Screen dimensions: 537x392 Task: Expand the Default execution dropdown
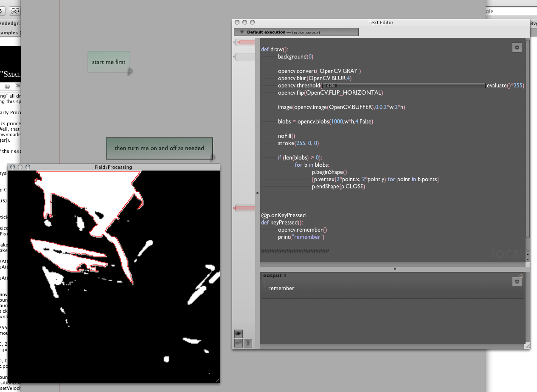(x=242, y=32)
